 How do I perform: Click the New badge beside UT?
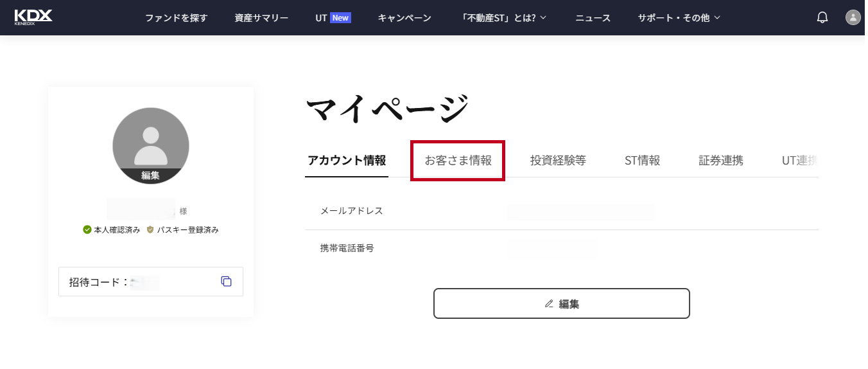click(x=340, y=18)
